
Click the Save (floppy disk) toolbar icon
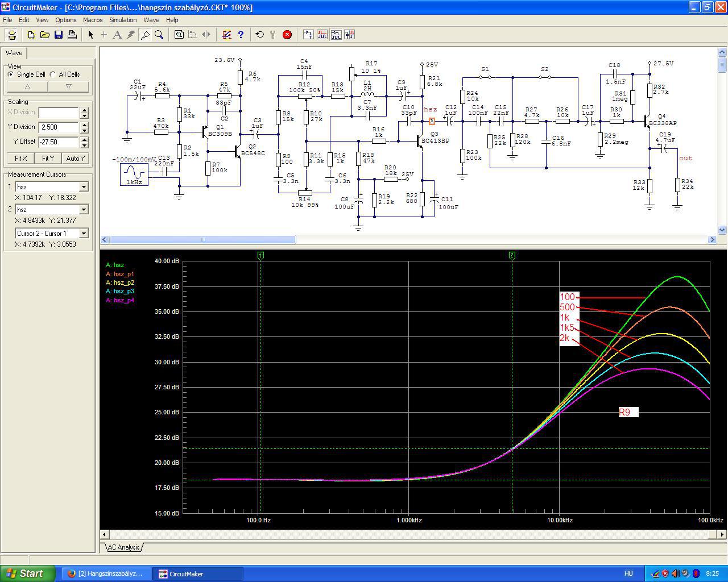(x=59, y=35)
